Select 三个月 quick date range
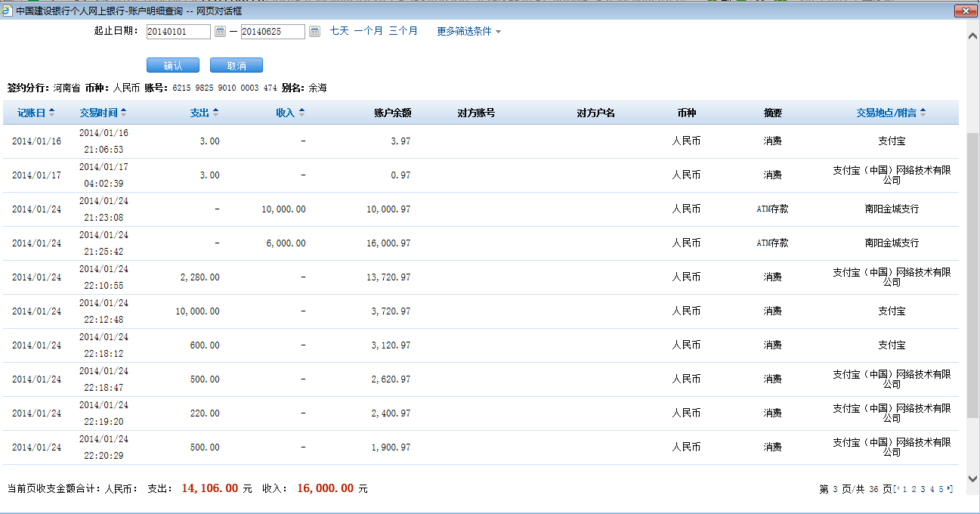 [403, 31]
